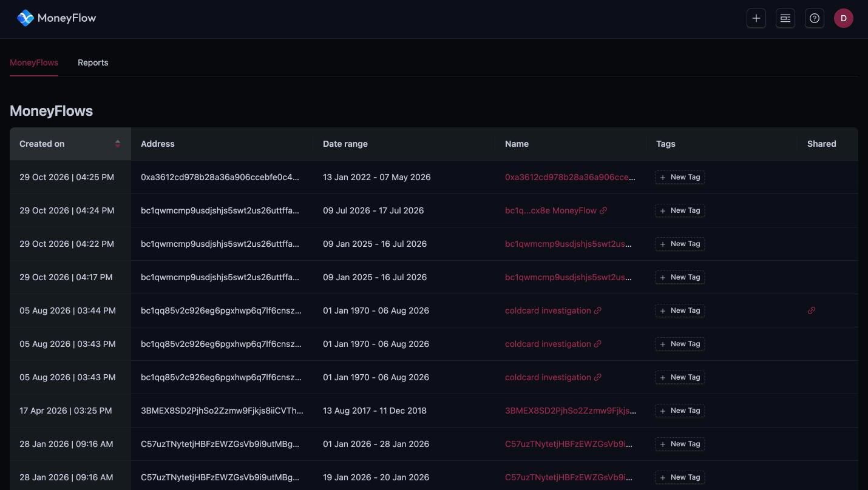The image size is (868, 490).
Task: Select the date range 09 Jul 2026 - 17 Jul 2026
Action: coord(373,210)
